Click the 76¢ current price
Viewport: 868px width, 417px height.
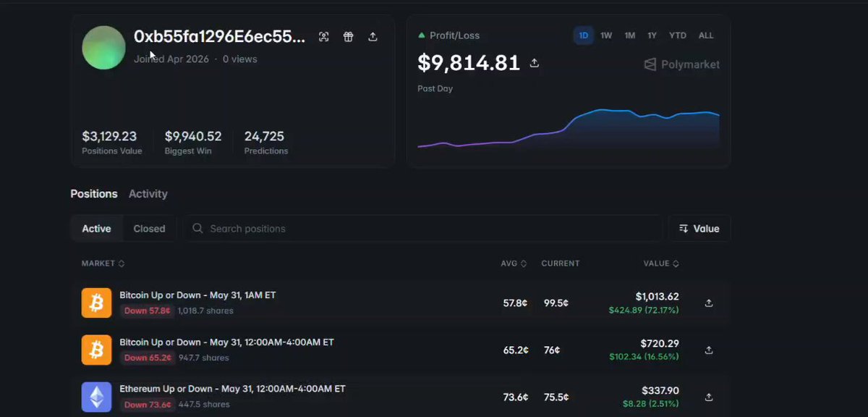point(552,350)
